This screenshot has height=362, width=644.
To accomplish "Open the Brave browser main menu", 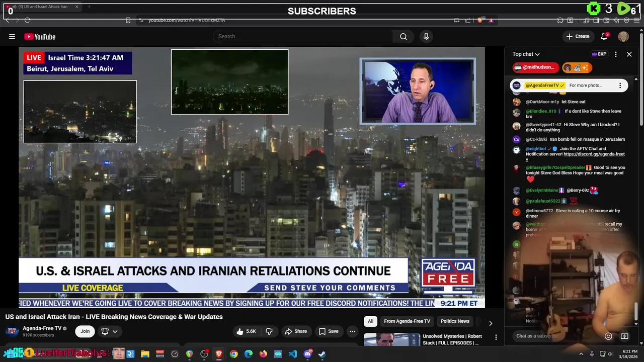I will coord(636,20).
